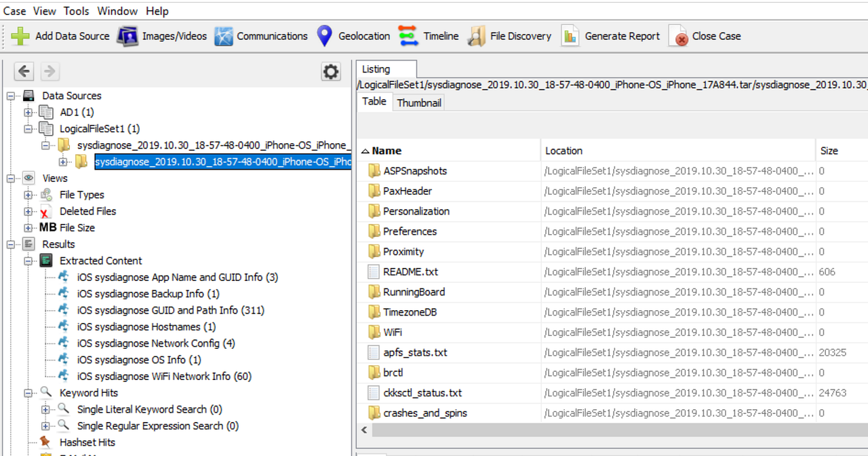Click the apfs_stats.txt file icon
Image resolution: width=868 pixels, height=456 pixels.
(x=374, y=352)
